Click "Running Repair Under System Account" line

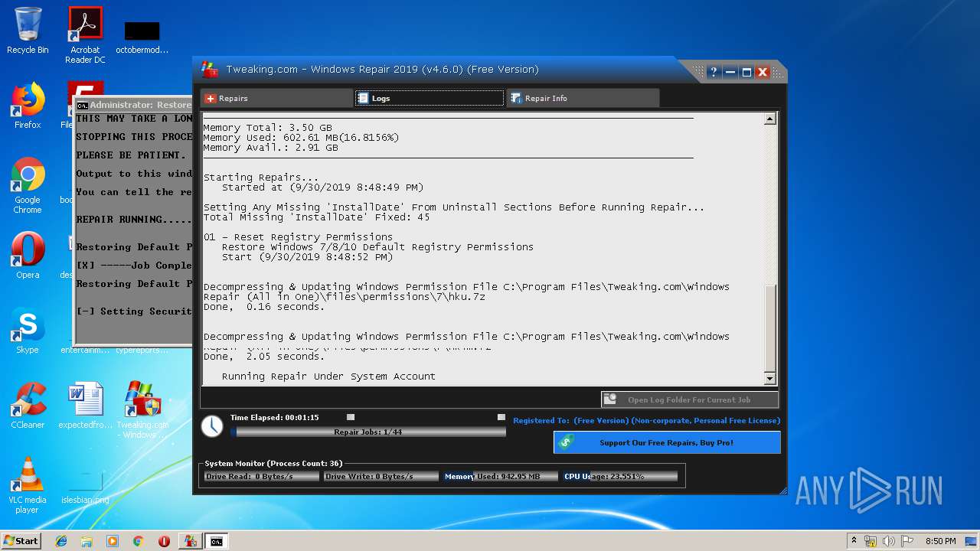[x=328, y=377]
